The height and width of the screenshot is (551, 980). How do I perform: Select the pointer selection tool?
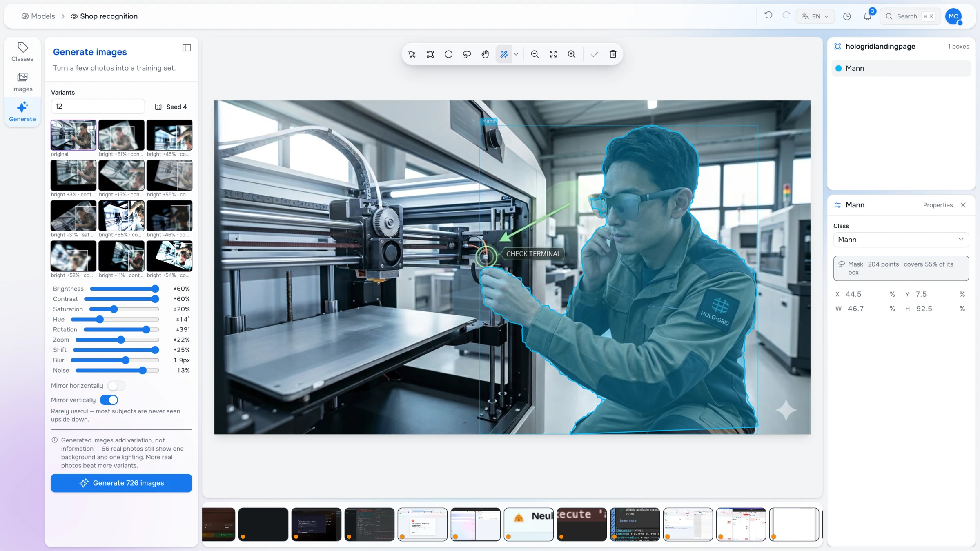coord(412,54)
